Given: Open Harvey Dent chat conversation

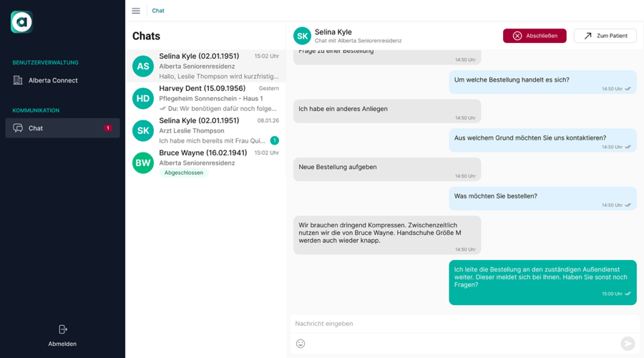Looking at the screenshot, I should point(206,98).
